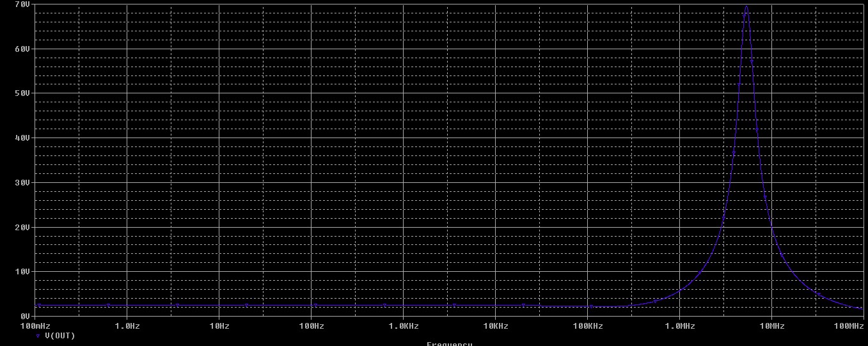Click the 100KHz x-axis label

(588, 326)
